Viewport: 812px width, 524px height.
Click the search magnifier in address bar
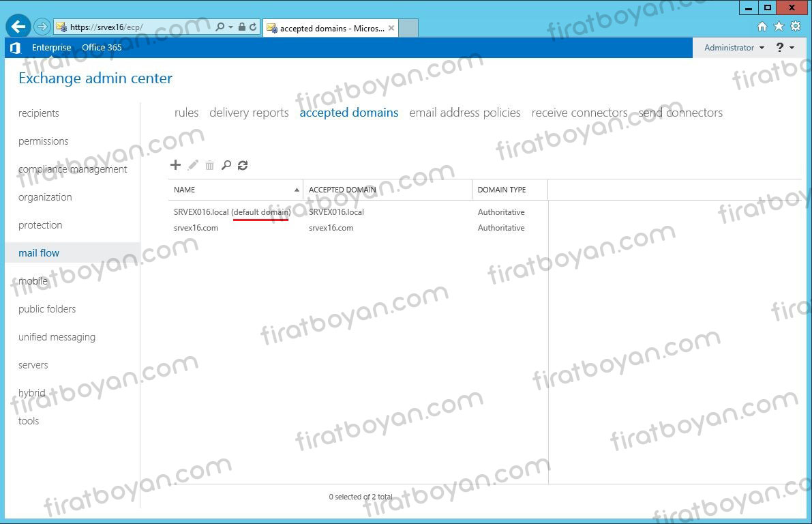pos(220,27)
